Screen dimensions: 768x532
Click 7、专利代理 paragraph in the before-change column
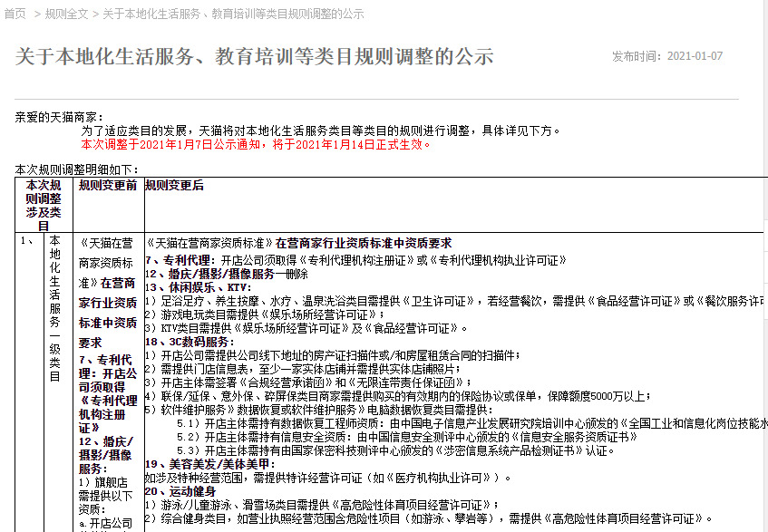108,394
